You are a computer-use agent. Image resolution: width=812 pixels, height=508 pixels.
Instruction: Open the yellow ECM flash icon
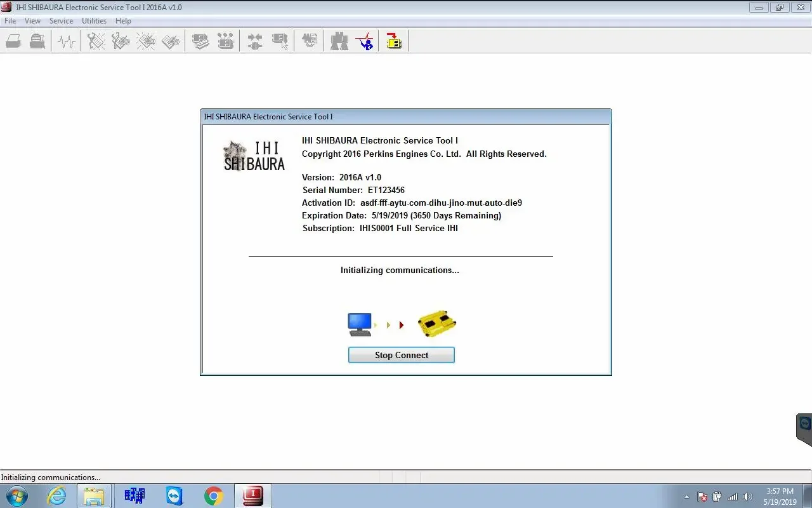[394, 42]
